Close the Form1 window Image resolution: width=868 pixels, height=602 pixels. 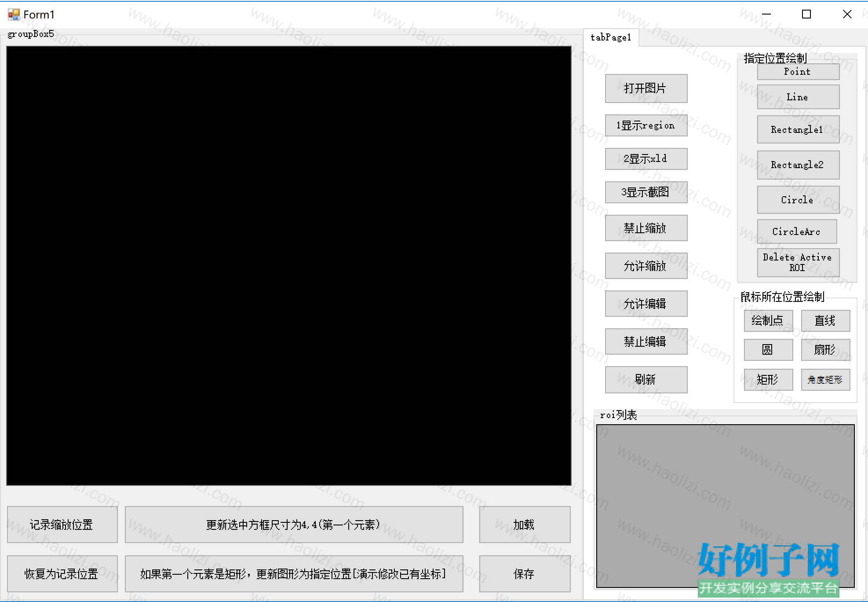(x=847, y=15)
